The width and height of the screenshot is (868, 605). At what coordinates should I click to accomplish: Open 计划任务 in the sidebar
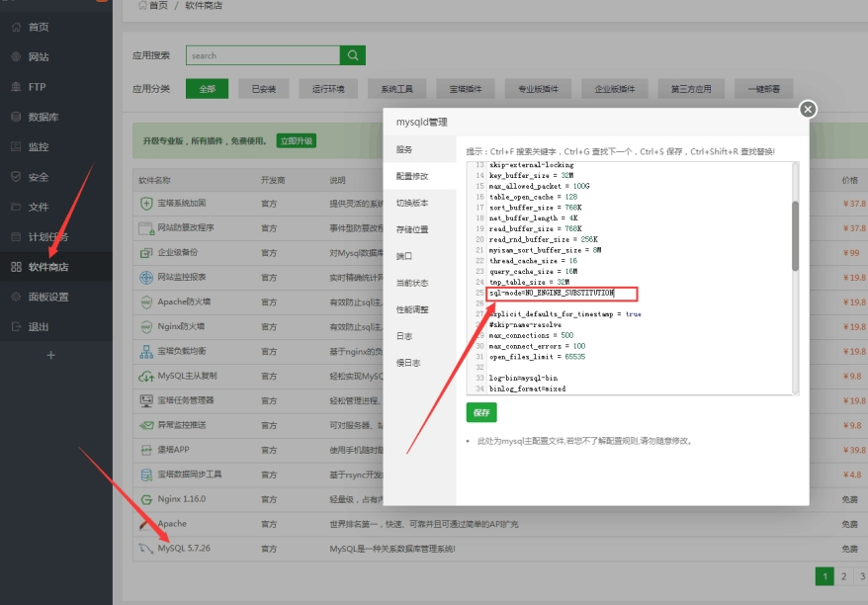47,237
